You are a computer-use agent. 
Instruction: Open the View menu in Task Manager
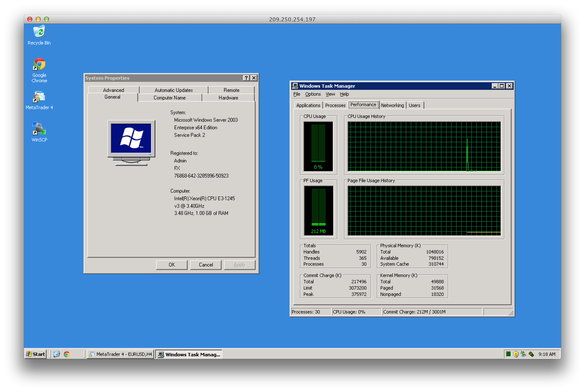tap(330, 94)
